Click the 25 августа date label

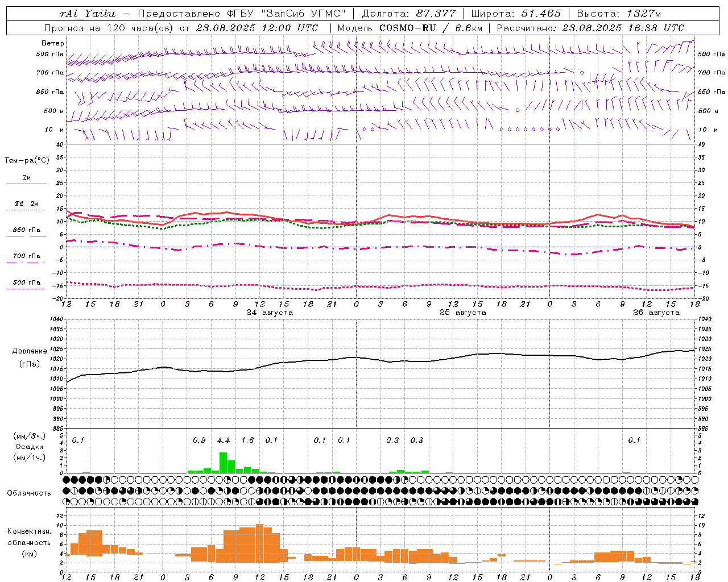[463, 313]
